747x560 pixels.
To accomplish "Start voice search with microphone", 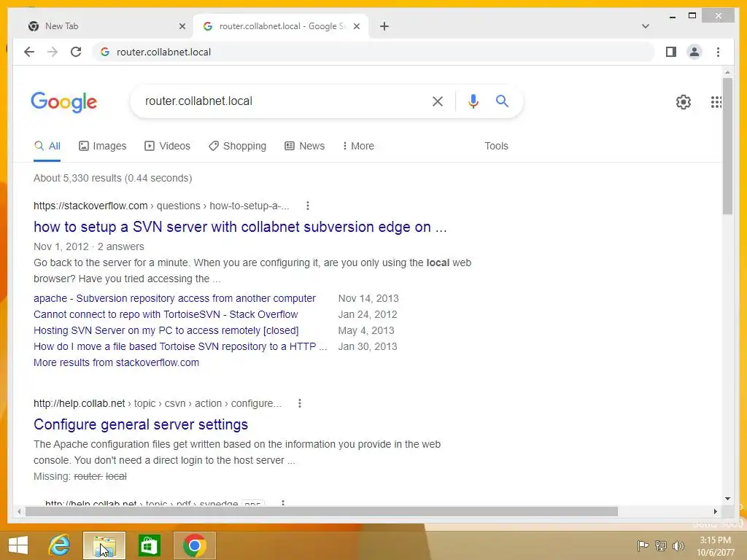I will (x=473, y=101).
